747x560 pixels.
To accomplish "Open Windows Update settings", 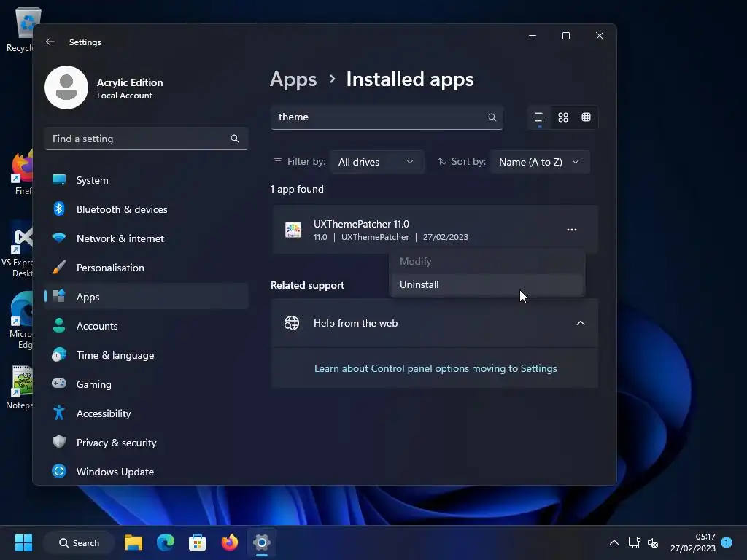I will (146, 472).
